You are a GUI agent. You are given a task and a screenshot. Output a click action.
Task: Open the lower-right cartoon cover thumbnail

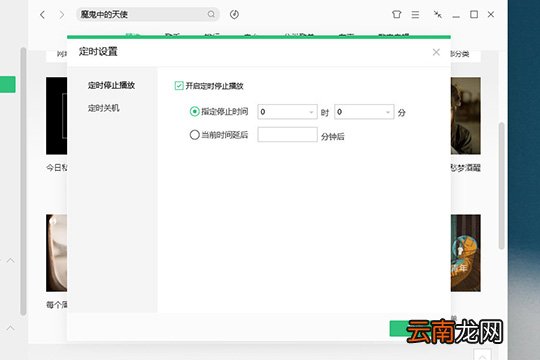(466, 253)
